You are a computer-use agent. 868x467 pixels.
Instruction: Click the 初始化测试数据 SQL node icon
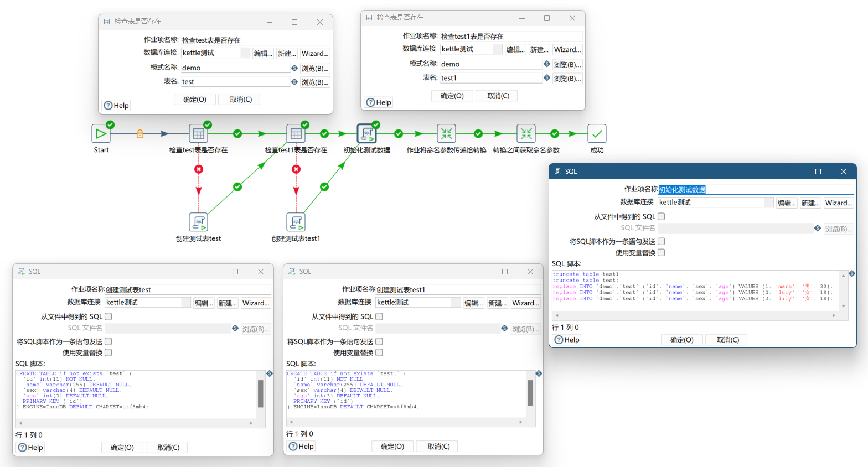(366, 134)
